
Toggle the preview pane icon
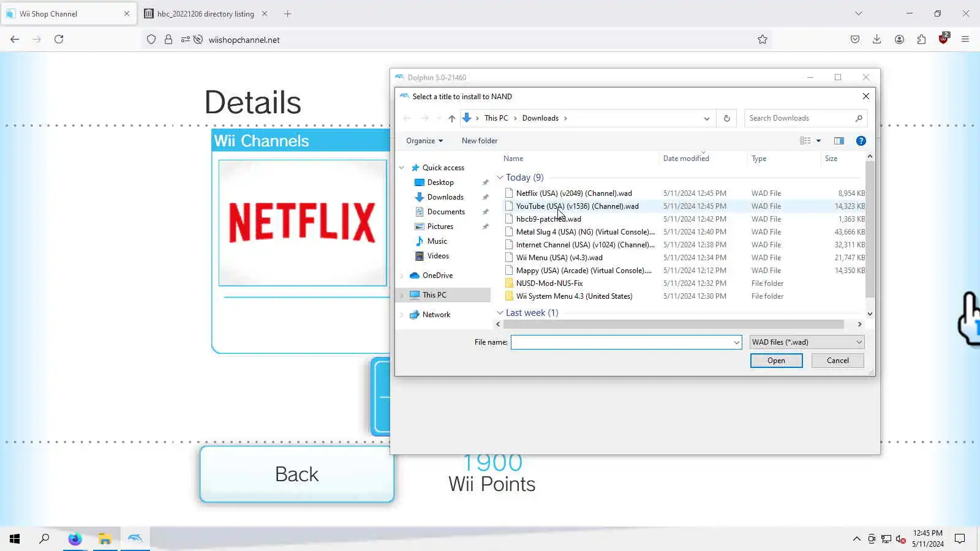tap(839, 141)
